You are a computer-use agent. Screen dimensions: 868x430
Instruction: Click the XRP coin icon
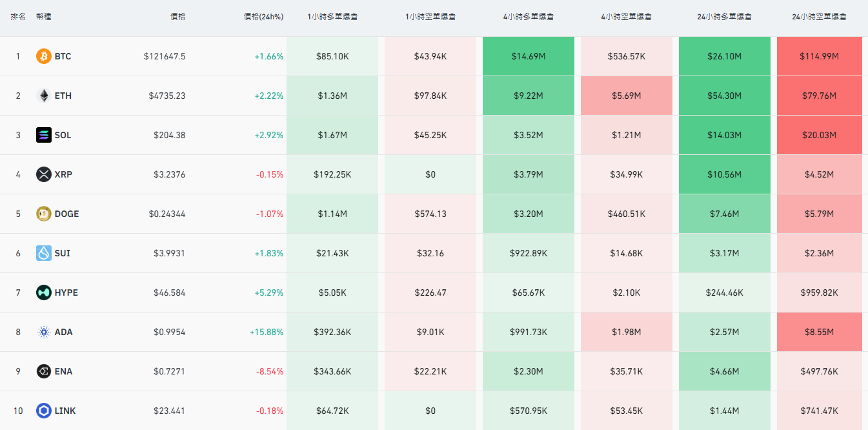[x=44, y=174]
